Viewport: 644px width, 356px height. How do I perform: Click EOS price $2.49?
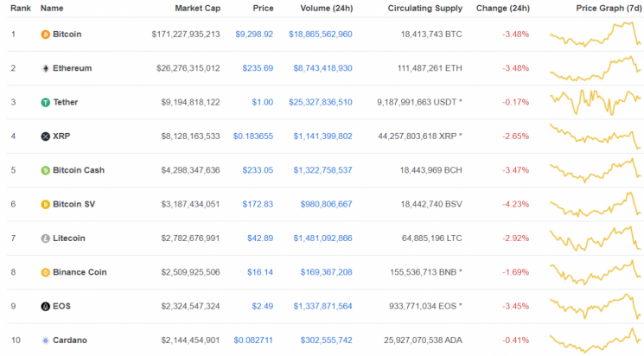tap(263, 307)
